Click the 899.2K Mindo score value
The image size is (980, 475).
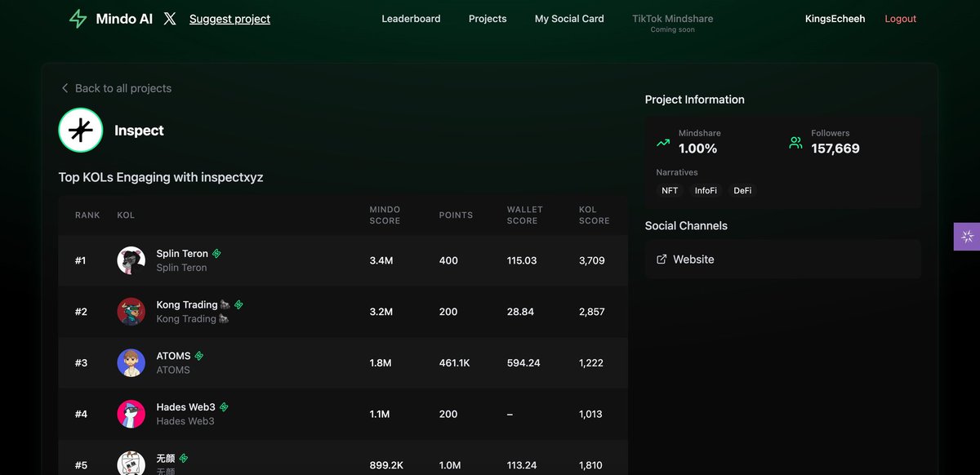click(x=387, y=465)
